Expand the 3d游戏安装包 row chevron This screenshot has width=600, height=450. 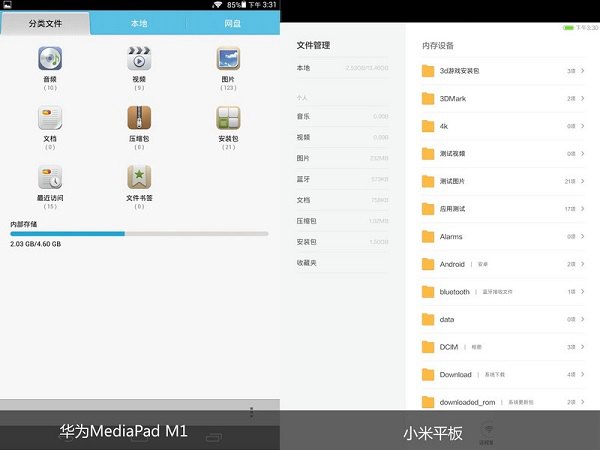(582, 71)
